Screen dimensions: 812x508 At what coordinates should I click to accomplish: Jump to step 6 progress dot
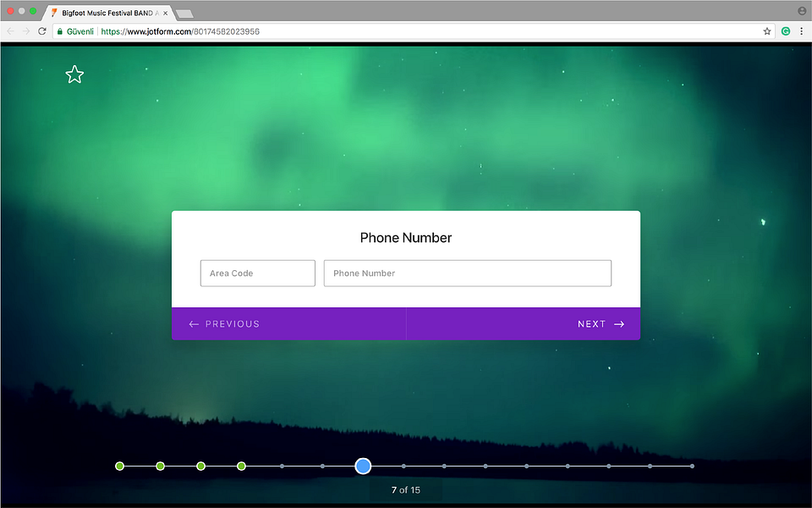point(322,466)
